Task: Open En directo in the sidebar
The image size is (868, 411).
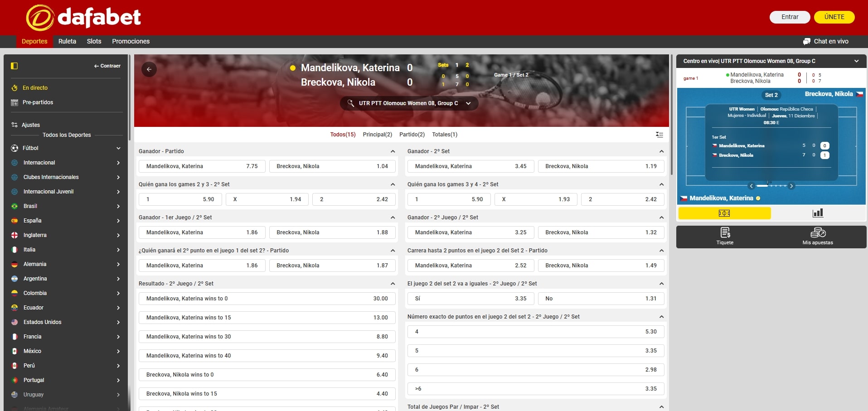Action: coord(35,88)
